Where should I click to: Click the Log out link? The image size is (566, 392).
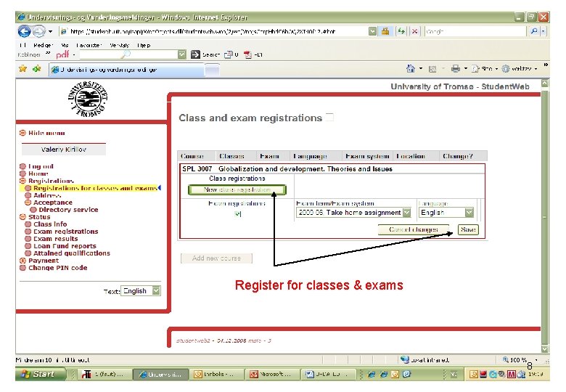[41, 166]
